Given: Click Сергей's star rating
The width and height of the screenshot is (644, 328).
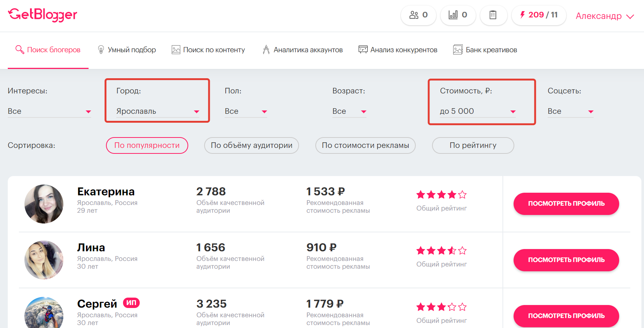Looking at the screenshot, I should pos(441,307).
